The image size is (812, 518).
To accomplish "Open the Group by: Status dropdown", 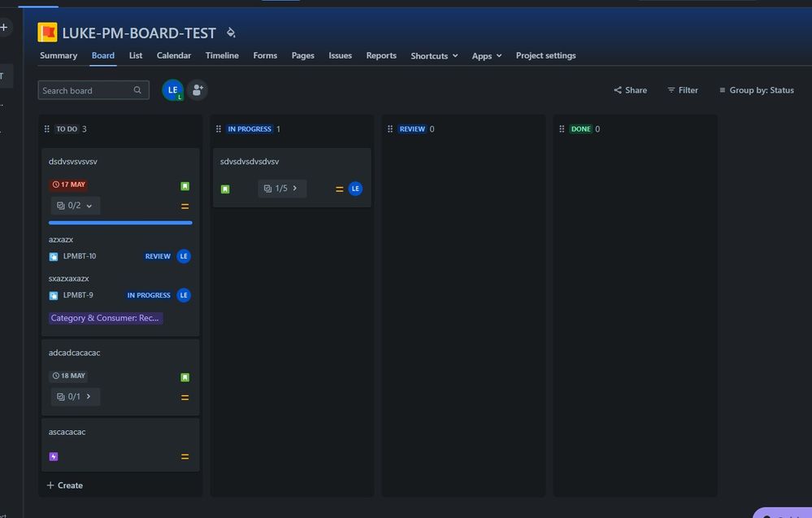I will click(758, 90).
